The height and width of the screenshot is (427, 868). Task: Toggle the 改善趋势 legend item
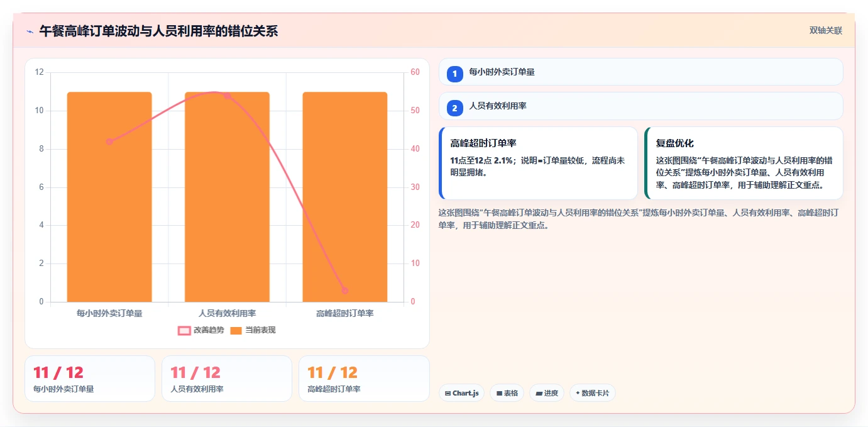pos(201,330)
